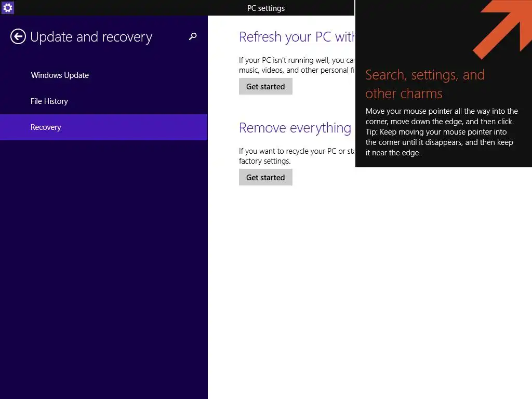Screen dimensions: 532x399
Task: Click the Update and recovery heading
Action: pos(91,37)
